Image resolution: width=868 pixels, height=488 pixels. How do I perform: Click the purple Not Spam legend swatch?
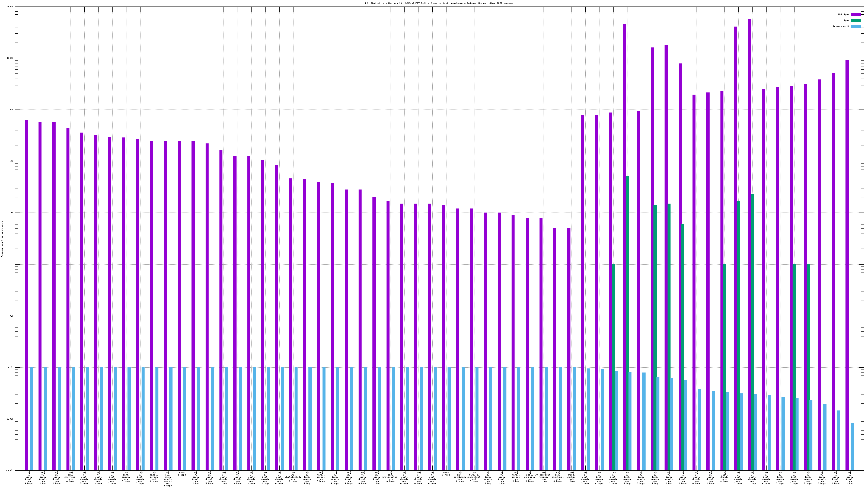[x=856, y=14]
